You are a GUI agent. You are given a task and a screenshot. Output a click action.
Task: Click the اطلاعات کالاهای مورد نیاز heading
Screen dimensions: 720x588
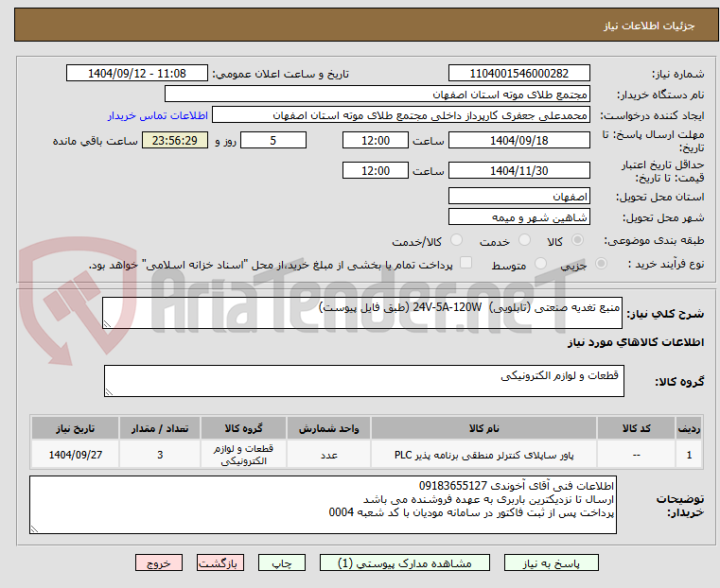point(636,342)
